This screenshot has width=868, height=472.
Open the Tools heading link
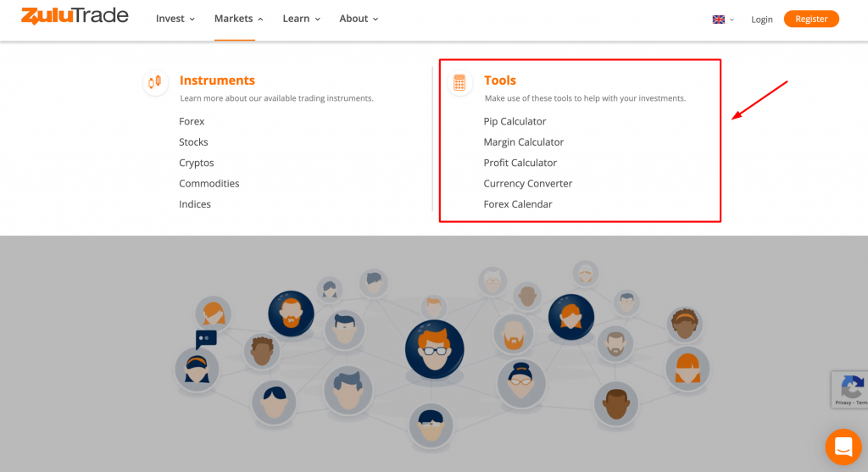pyautogui.click(x=500, y=81)
